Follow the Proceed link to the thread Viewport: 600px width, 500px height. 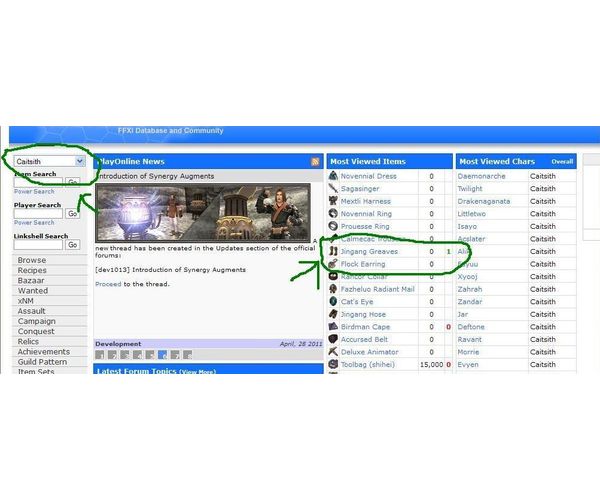click(108, 284)
